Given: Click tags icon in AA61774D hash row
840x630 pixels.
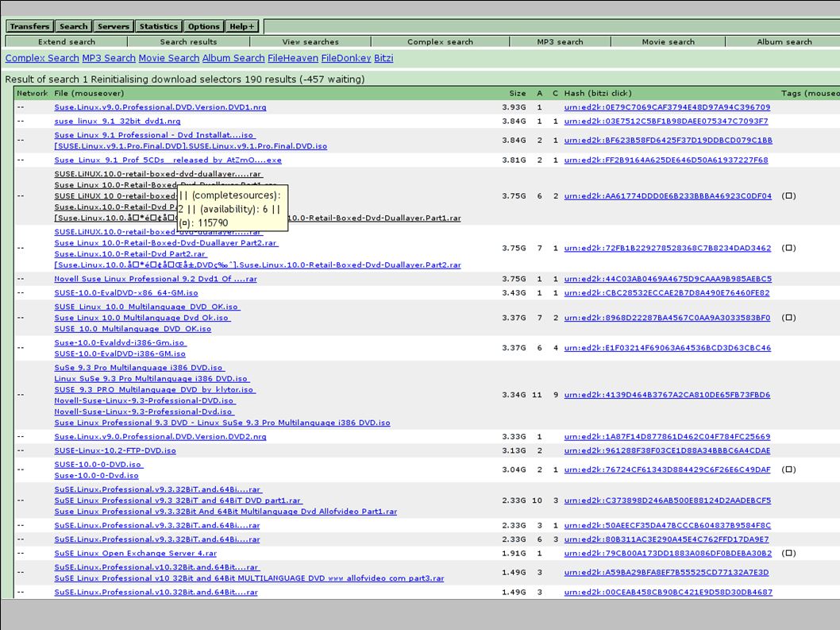Looking at the screenshot, I should pos(788,195).
